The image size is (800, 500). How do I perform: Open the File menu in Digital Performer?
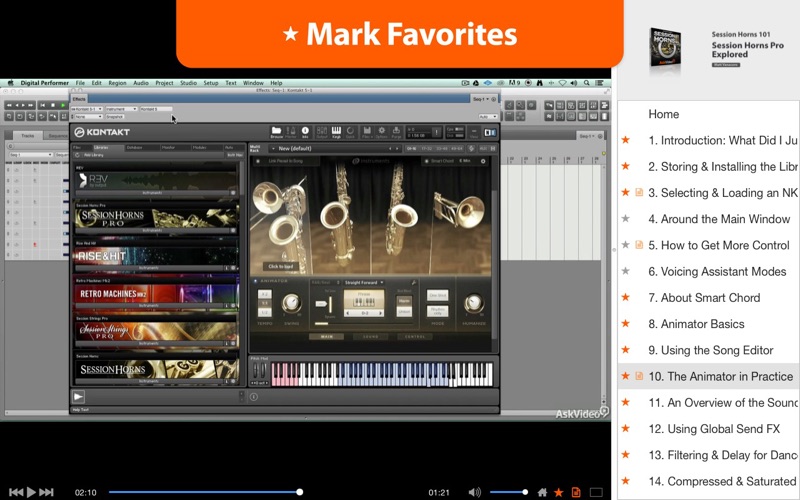pos(80,83)
